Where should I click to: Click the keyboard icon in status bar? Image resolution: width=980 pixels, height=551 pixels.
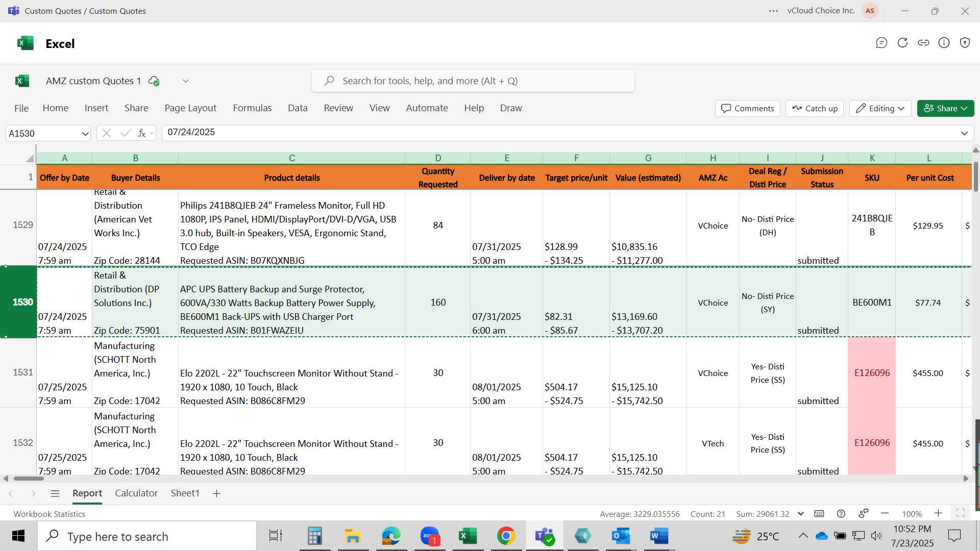point(819,514)
